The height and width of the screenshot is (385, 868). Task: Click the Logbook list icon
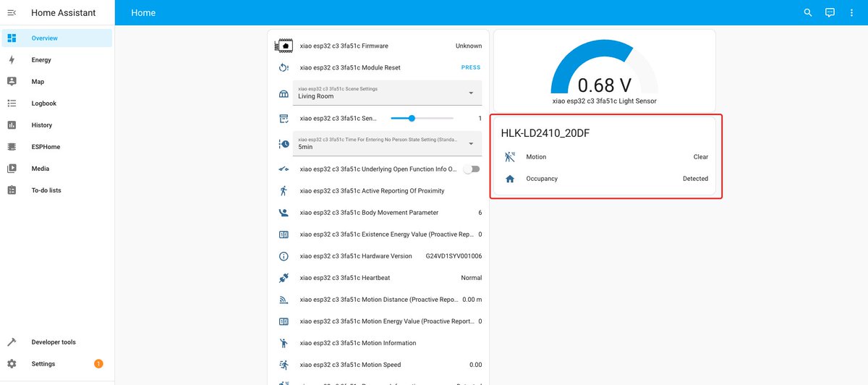(x=12, y=103)
